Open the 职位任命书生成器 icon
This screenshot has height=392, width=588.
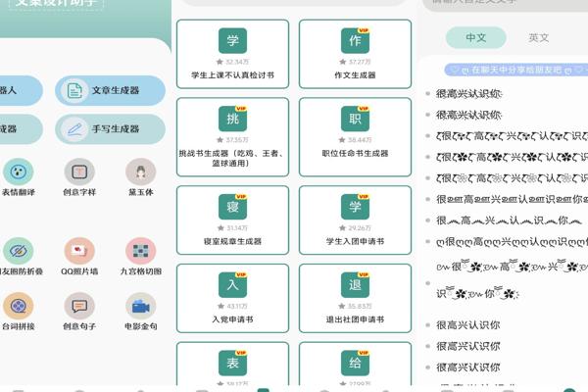tap(355, 119)
